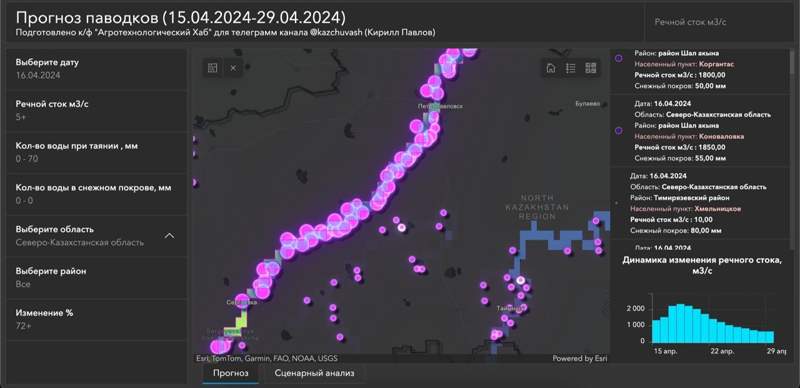Open the basemap gallery grid icon

[x=591, y=68]
